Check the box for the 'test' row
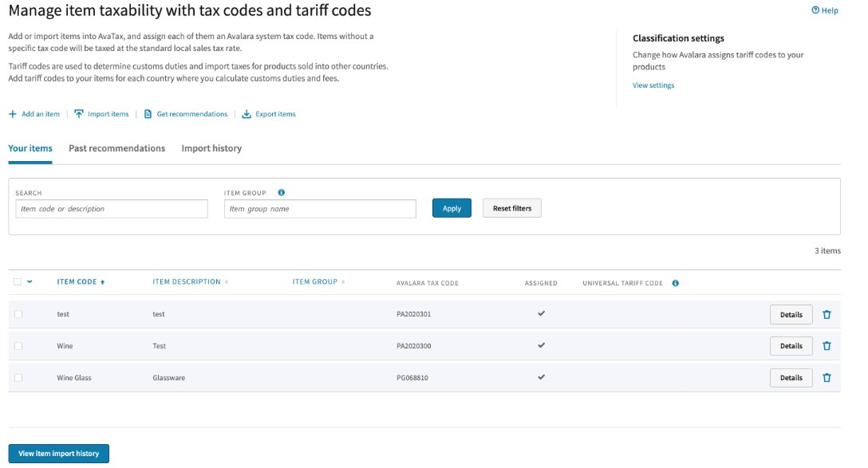 click(x=18, y=314)
